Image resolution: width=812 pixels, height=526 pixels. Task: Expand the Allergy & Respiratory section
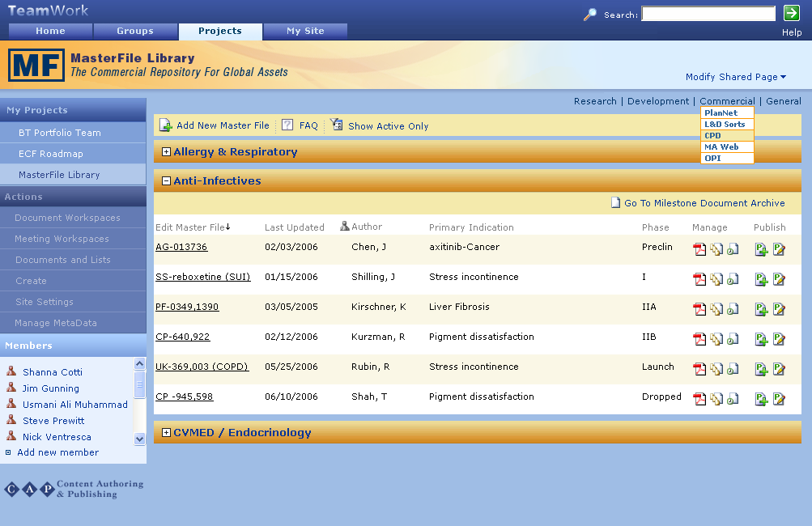coord(166,151)
